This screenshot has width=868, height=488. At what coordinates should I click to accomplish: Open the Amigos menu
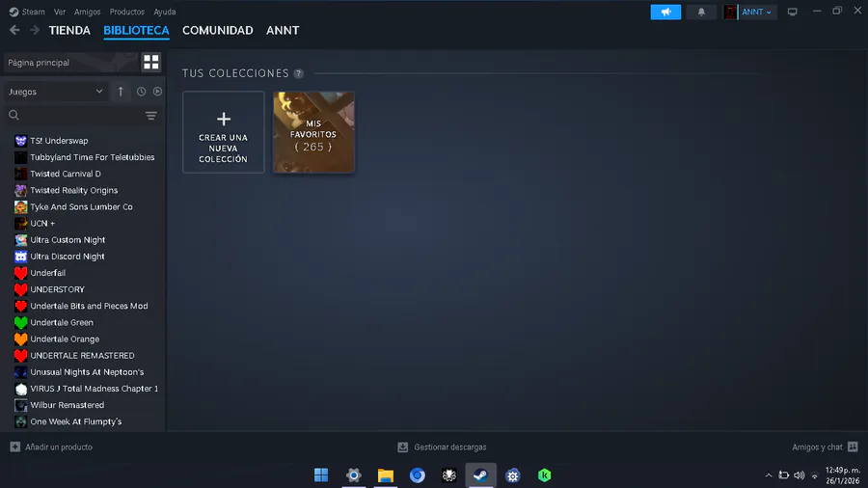click(x=88, y=12)
